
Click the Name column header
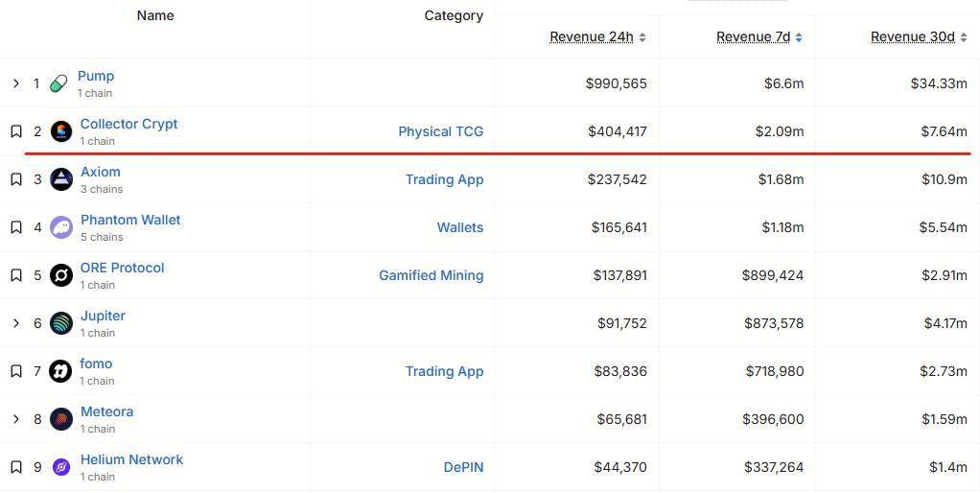155,15
